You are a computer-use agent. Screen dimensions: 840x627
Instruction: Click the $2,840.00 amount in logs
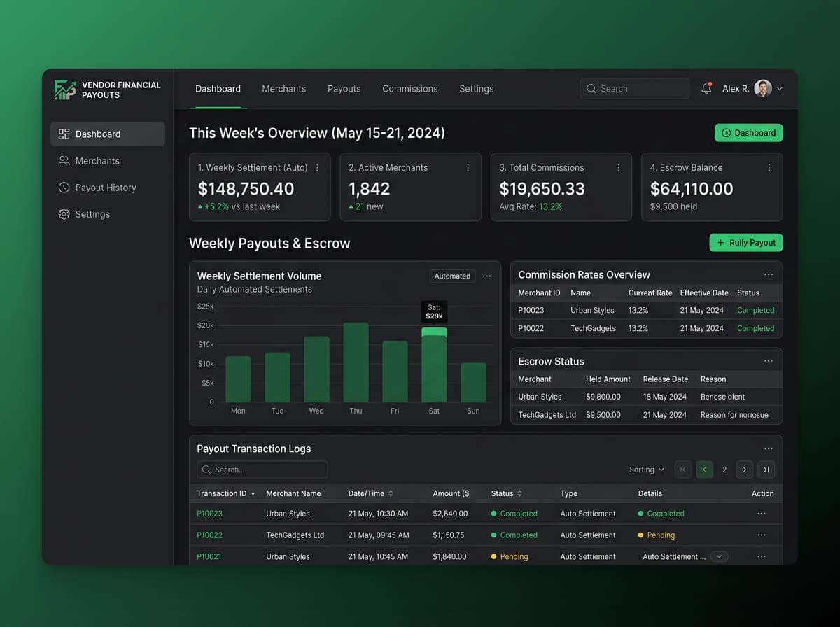(x=450, y=514)
